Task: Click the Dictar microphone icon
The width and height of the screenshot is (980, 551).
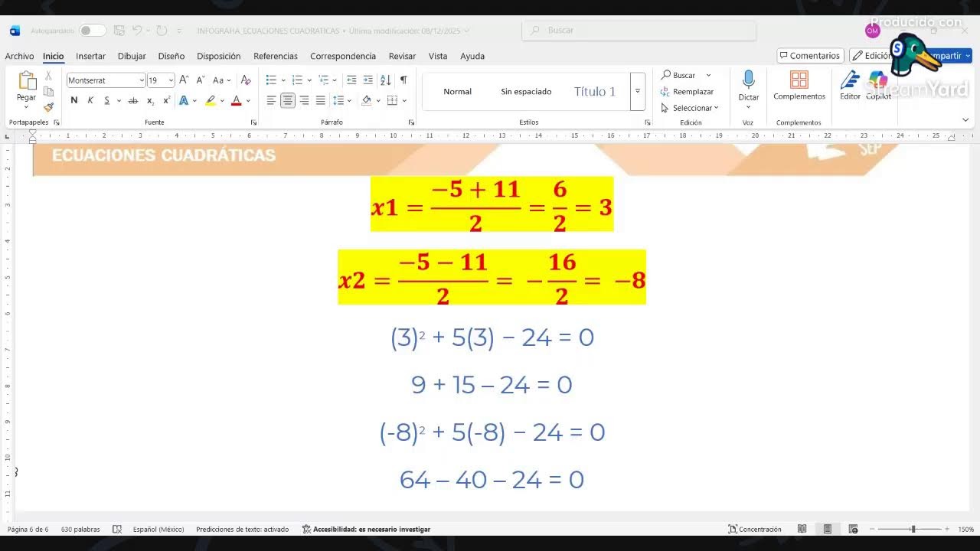Action: click(x=748, y=80)
